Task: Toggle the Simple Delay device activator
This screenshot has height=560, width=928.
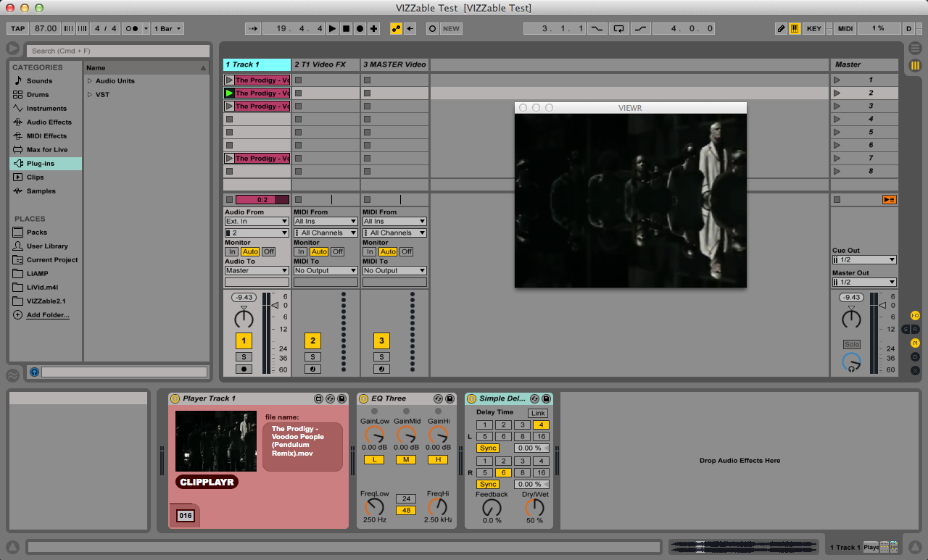Action: [471, 399]
